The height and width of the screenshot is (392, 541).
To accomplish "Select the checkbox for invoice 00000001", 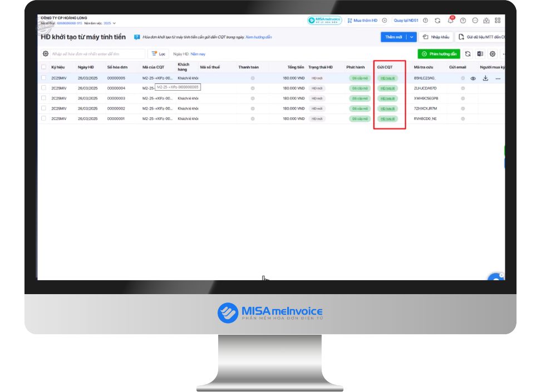I will tap(43, 118).
